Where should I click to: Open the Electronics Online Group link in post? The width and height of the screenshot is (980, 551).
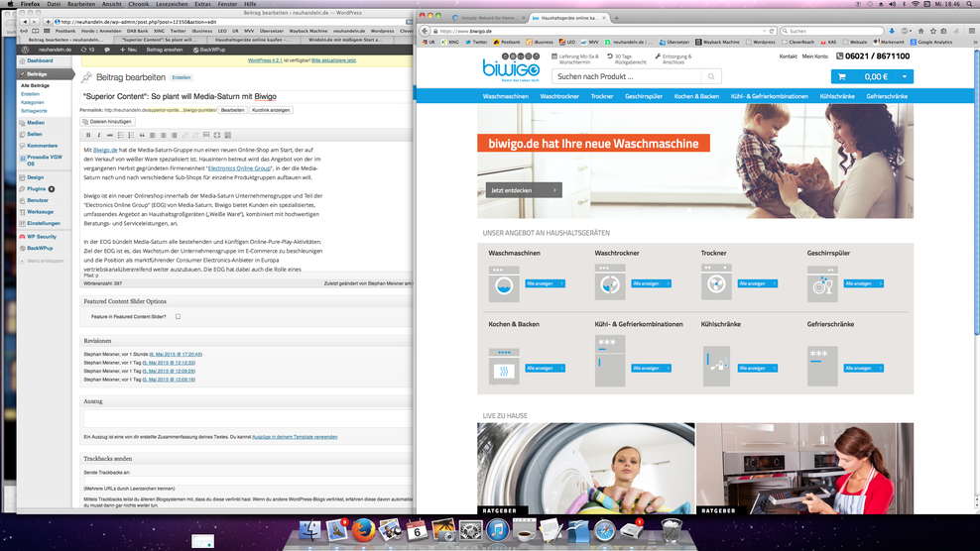point(240,168)
